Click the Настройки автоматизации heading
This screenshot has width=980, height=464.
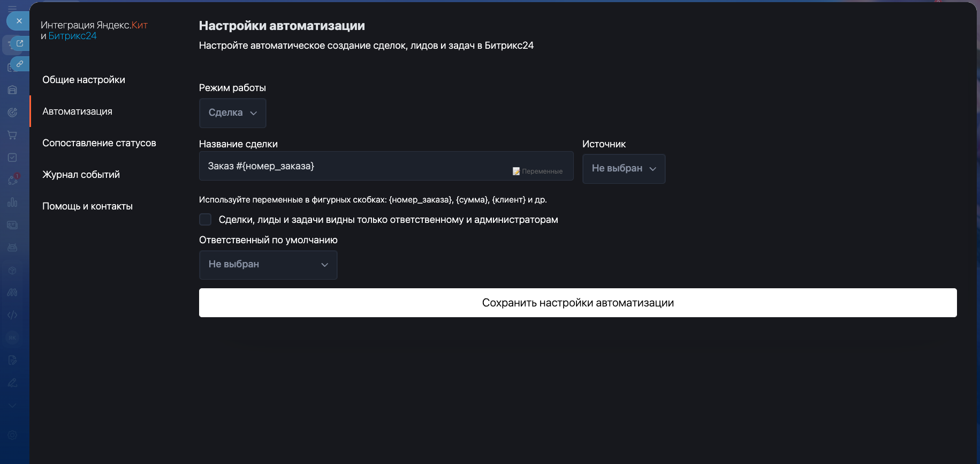click(x=282, y=26)
